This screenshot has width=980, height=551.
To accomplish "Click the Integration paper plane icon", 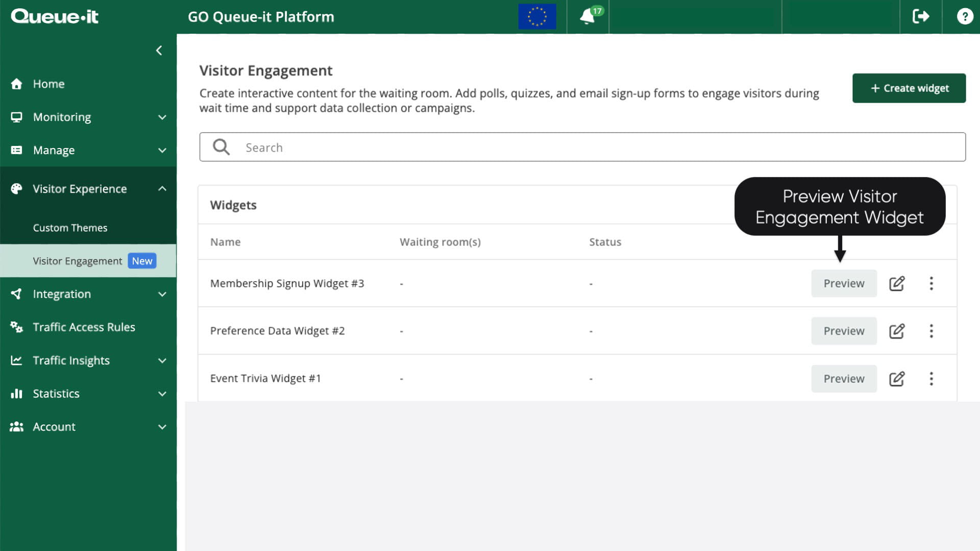I will click(x=16, y=294).
